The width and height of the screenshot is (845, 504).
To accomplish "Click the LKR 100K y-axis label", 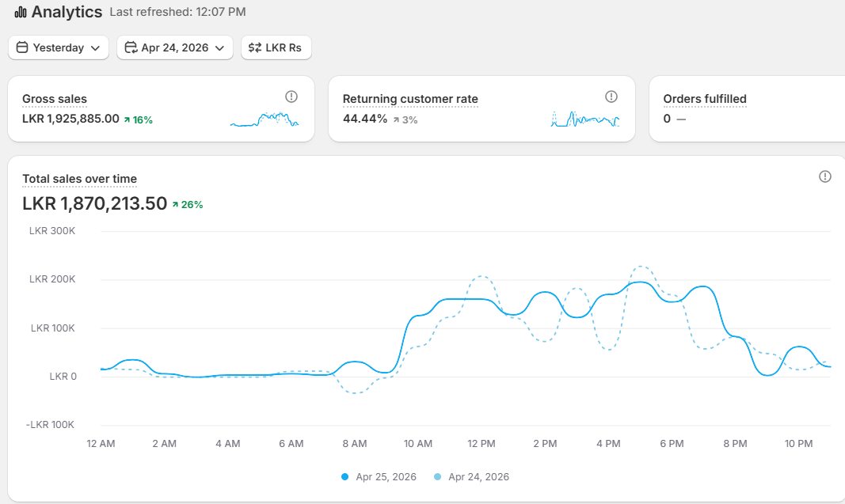I will coord(53,328).
